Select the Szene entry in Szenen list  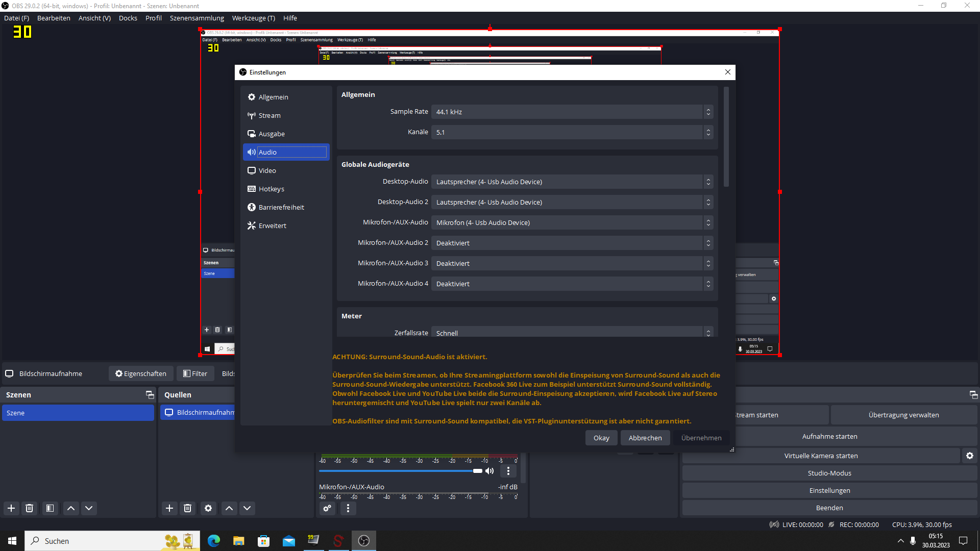click(x=78, y=413)
